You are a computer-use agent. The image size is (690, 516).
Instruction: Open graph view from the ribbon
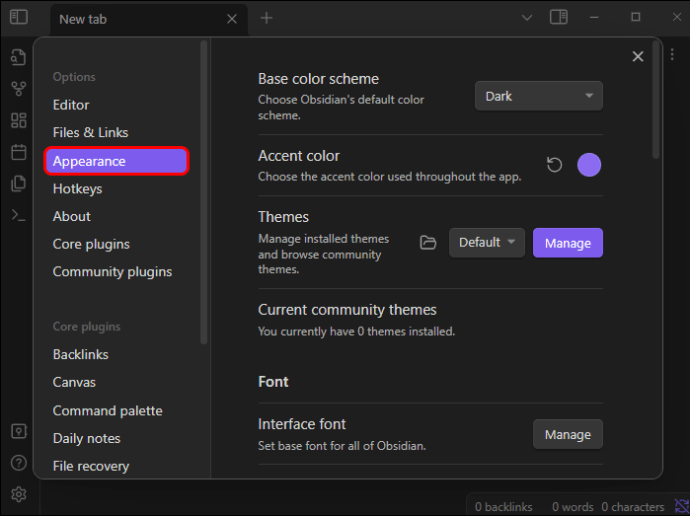pos(18,88)
